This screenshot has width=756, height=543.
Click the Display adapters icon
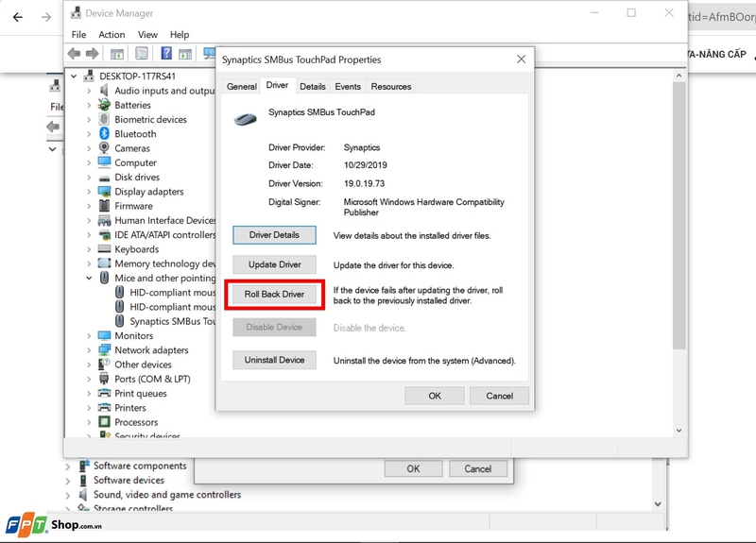click(104, 192)
